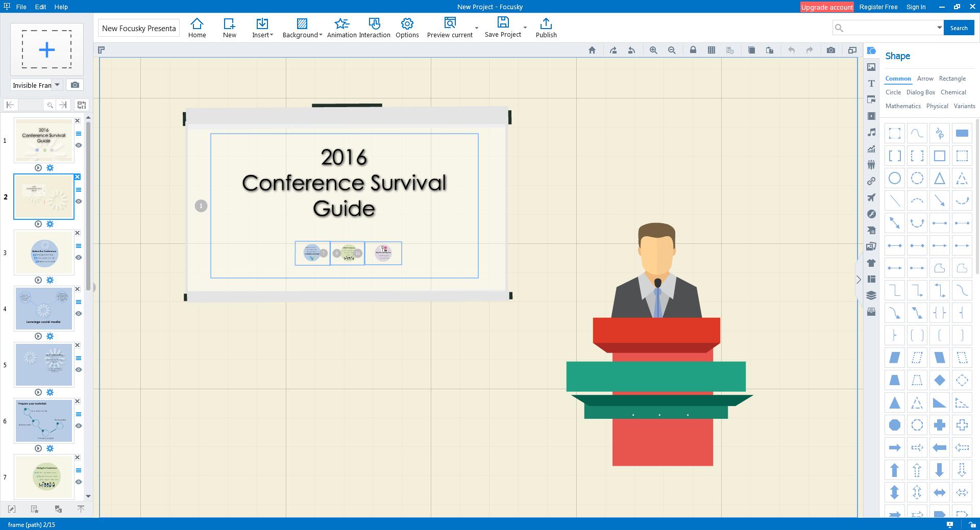Open the Help menu
Image resolution: width=980 pixels, height=530 pixels.
(61, 7)
